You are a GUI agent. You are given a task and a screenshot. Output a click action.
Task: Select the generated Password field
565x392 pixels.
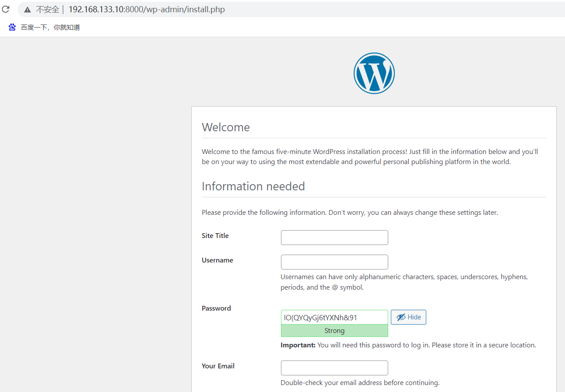(x=334, y=317)
